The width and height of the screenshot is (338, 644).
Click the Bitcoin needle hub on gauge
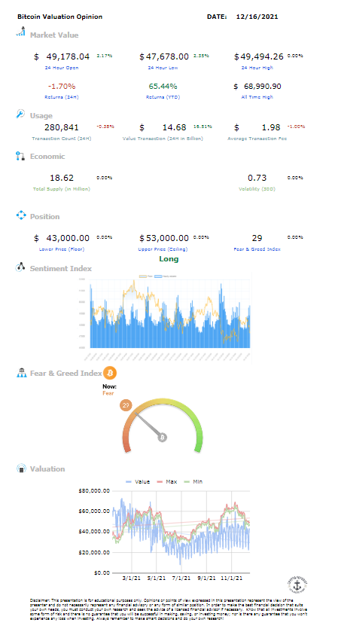click(163, 438)
